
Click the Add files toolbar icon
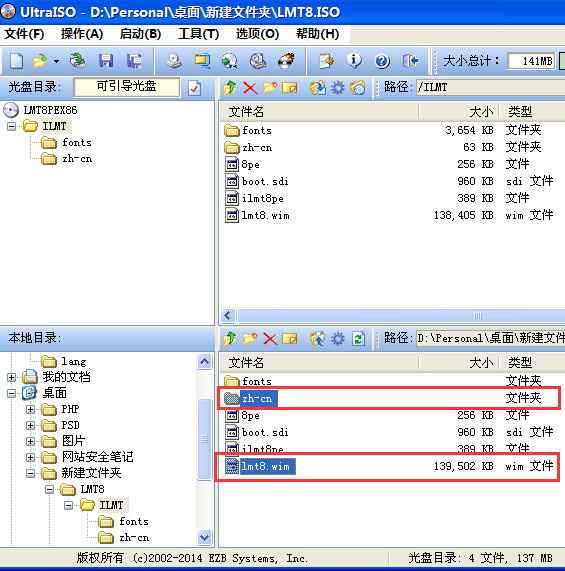pyautogui.click(x=326, y=60)
